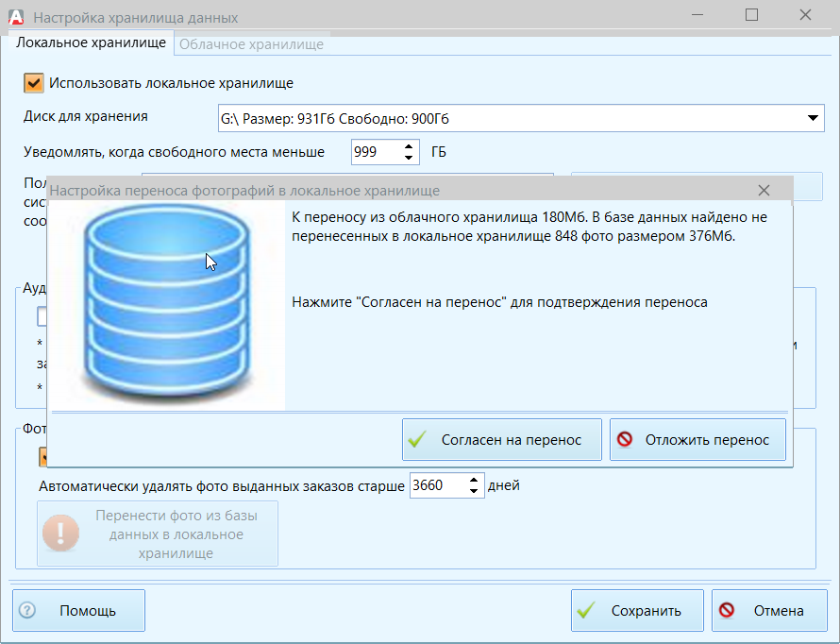This screenshot has height=644, width=840.
Task: Click label 'Автоматически удалять фото выданных заказов старше'
Action: tap(222, 486)
